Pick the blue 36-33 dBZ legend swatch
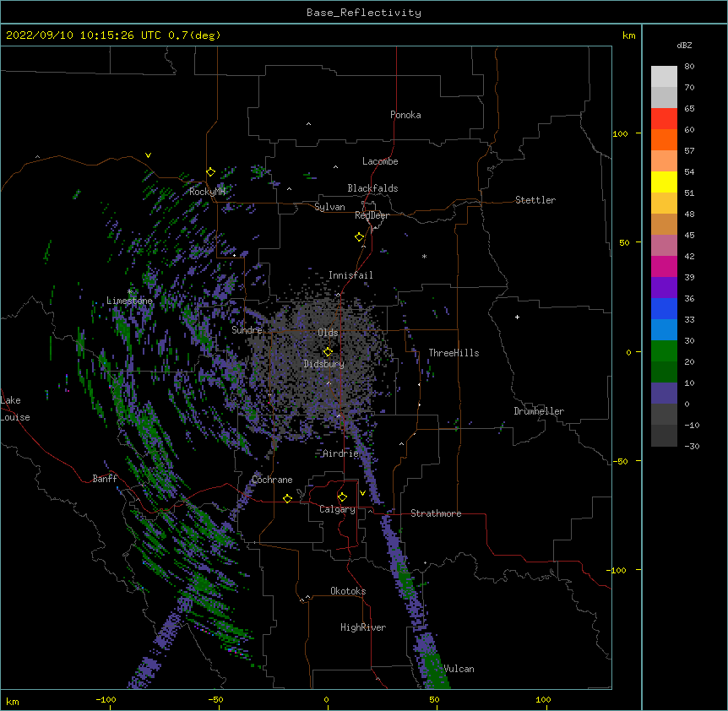Image resolution: width=728 pixels, height=711 pixels. click(664, 308)
